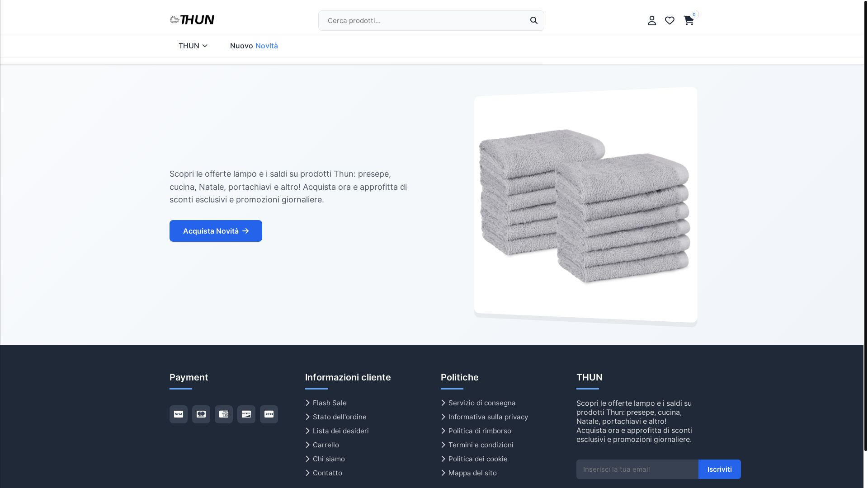Click the Iscriviti subscribe button
The width and height of the screenshot is (868, 488).
pyautogui.click(x=720, y=469)
